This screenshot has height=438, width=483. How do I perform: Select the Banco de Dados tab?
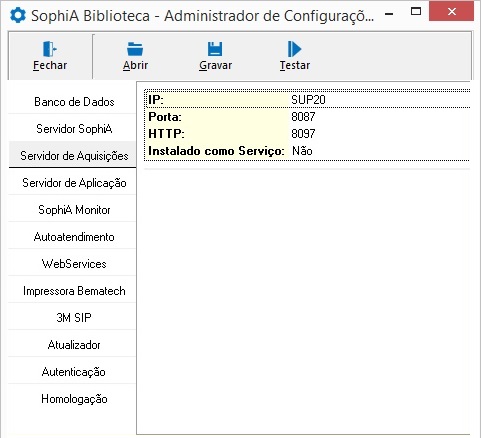72,101
